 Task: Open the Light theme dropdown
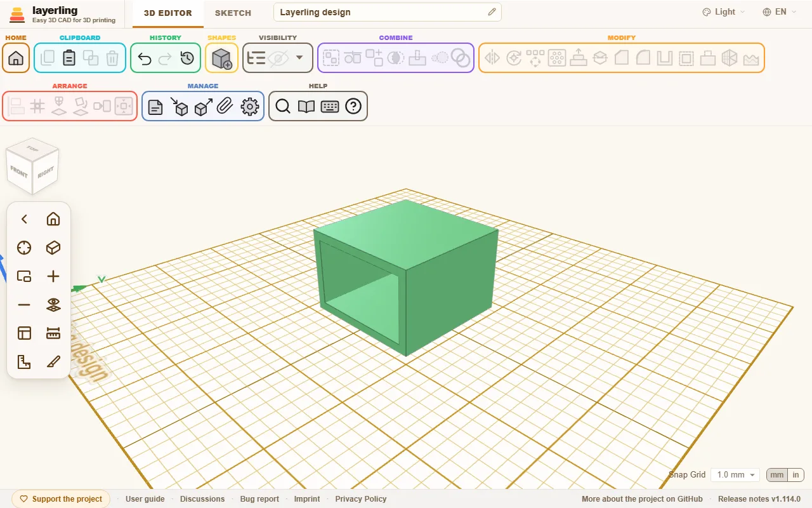pos(724,12)
